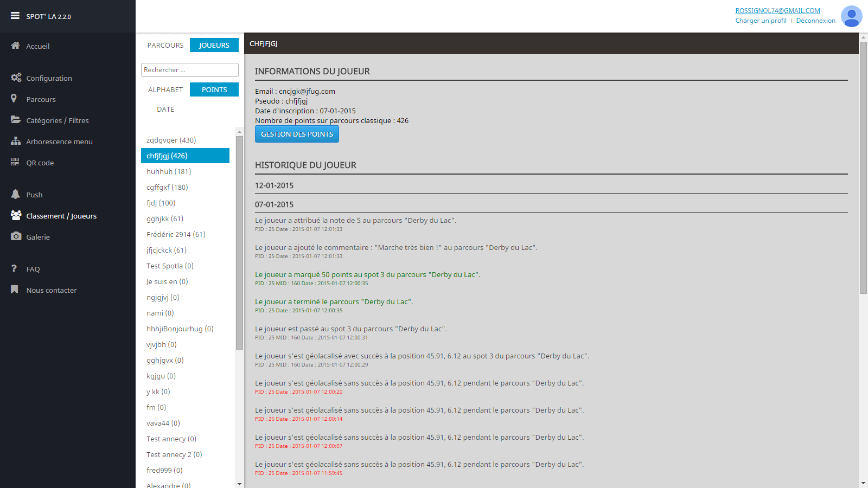Open the hamburger navigation menu
Viewport: 868px width, 488px height.
15,16
